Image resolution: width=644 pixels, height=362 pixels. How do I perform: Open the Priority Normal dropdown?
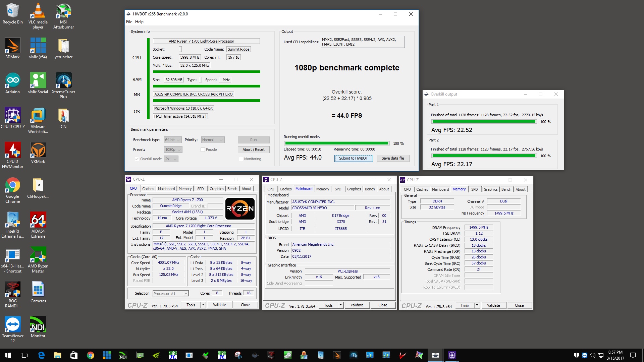tap(213, 140)
